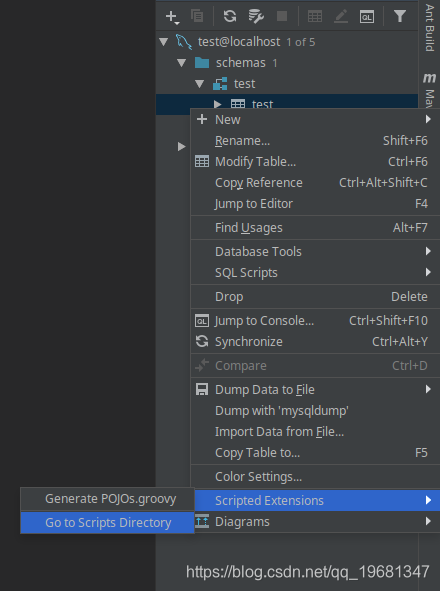
Task: Open the New submenu arrow
Action: (x=428, y=119)
